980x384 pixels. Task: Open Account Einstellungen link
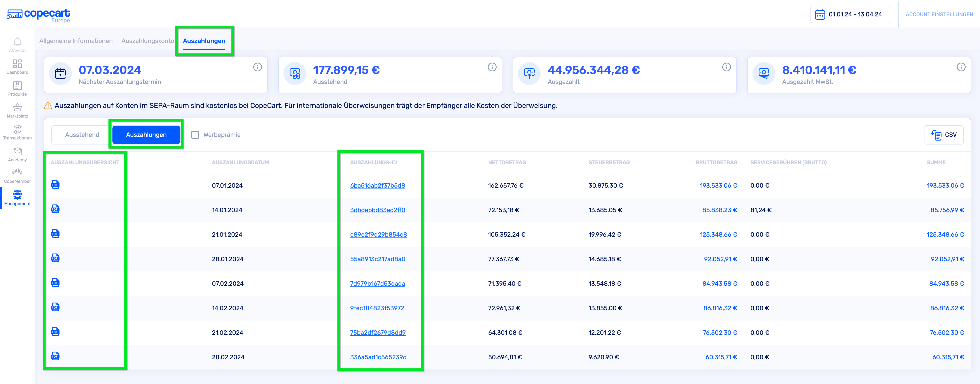point(939,14)
